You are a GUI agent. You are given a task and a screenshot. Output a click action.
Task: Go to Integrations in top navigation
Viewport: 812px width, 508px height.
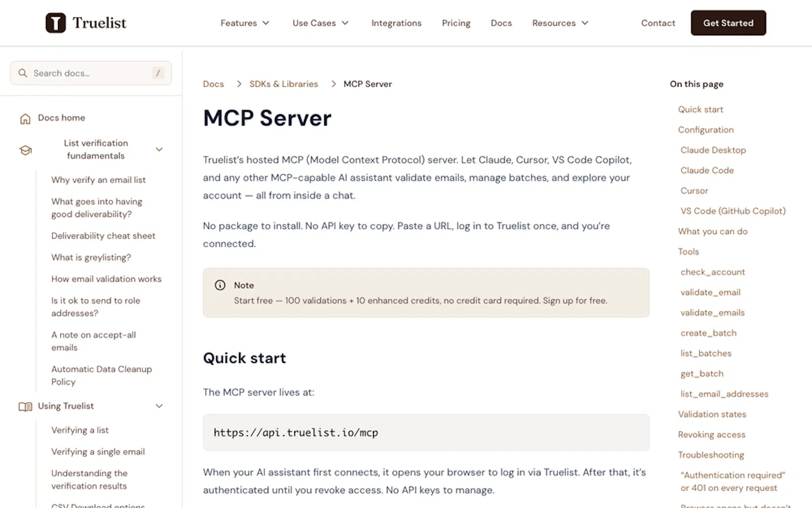396,23
